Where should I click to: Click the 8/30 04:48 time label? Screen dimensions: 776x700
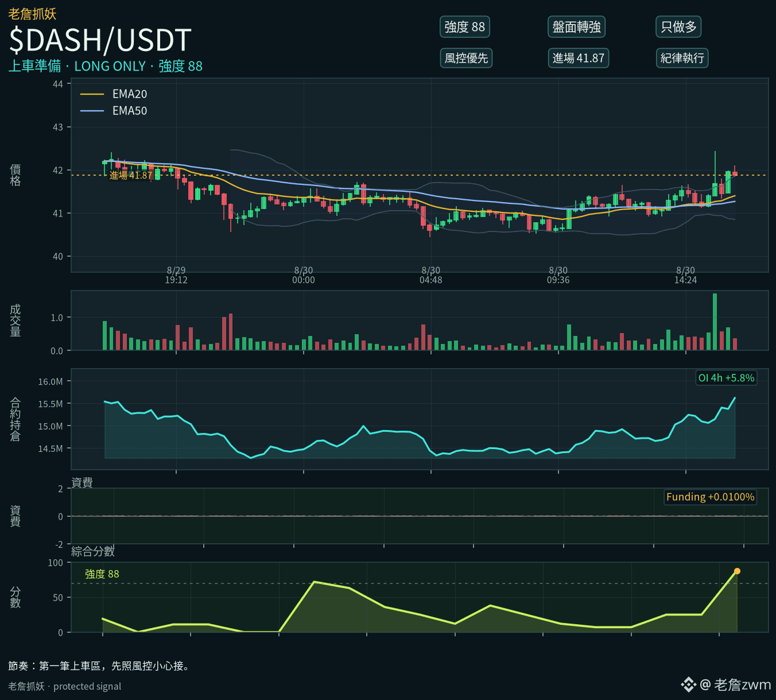[x=431, y=275]
